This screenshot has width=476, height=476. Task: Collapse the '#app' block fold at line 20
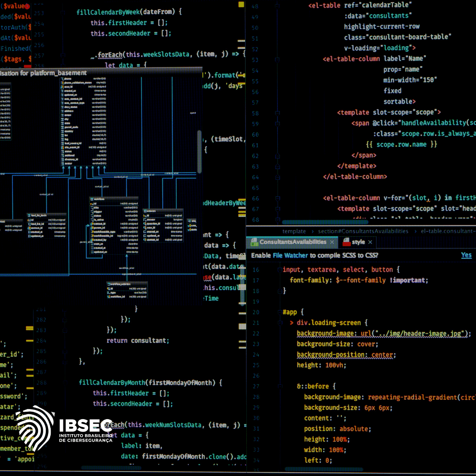coord(279,312)
